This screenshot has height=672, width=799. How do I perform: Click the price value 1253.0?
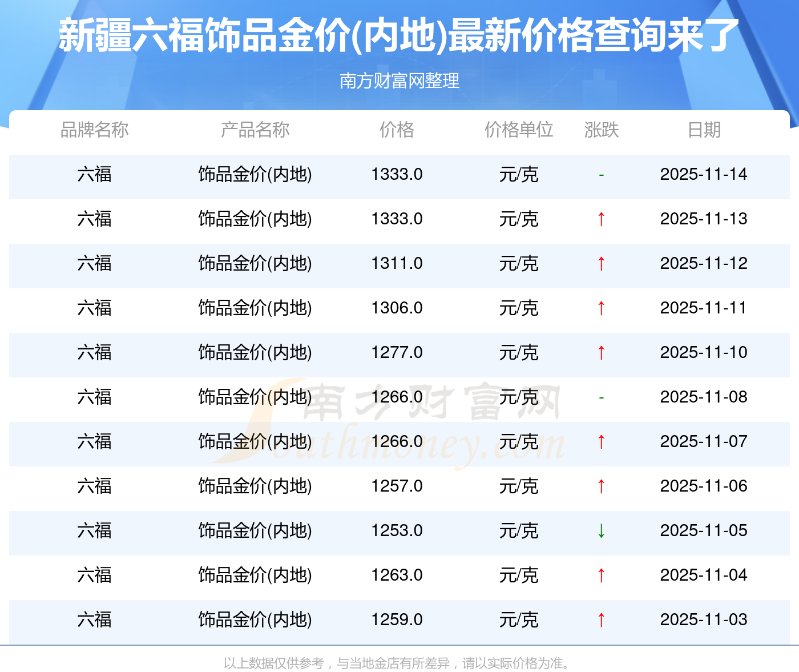397,530
